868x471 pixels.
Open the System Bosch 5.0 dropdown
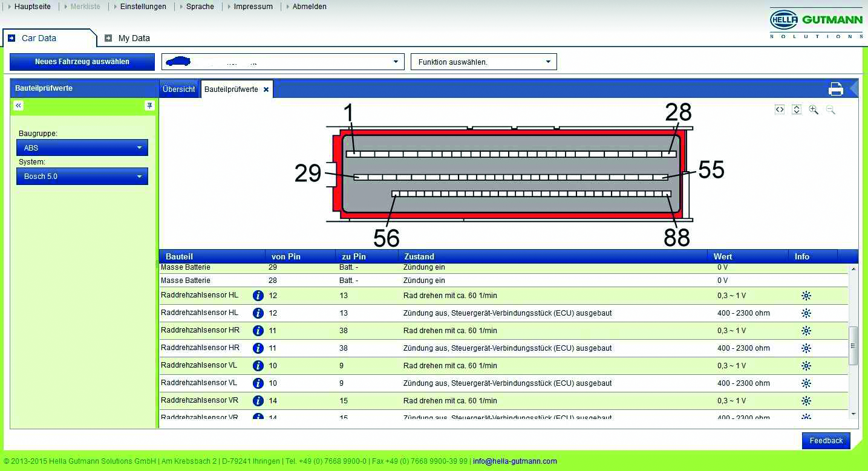click(82, 177)
